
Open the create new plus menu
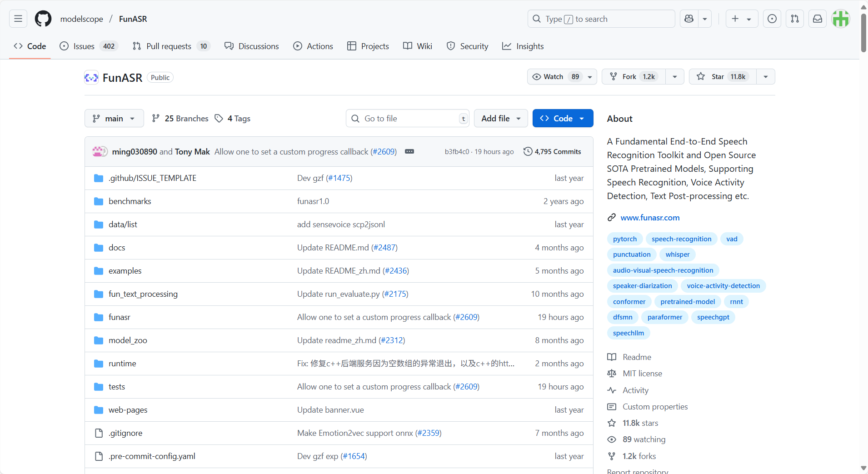point(742,19)
